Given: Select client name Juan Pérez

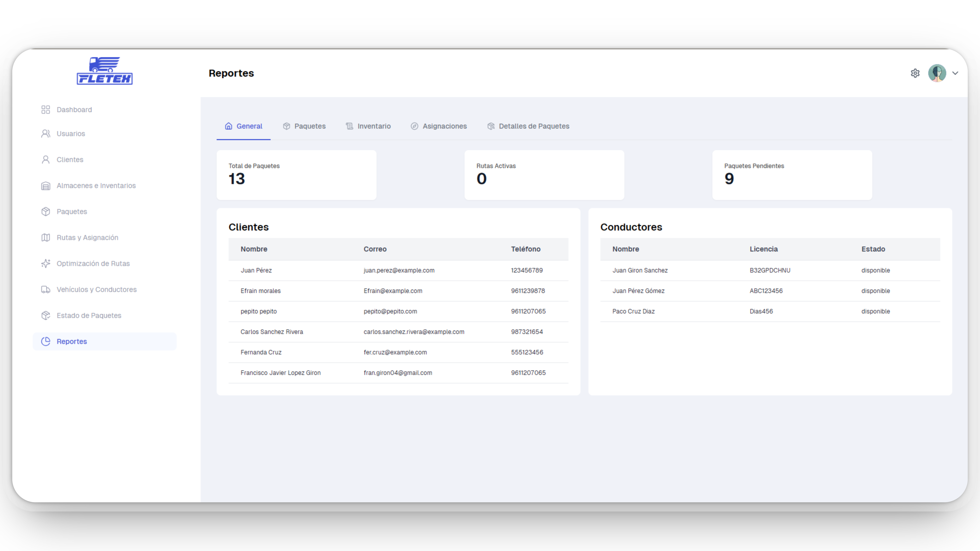Looking at the screenshot, I should pos(256,270).
